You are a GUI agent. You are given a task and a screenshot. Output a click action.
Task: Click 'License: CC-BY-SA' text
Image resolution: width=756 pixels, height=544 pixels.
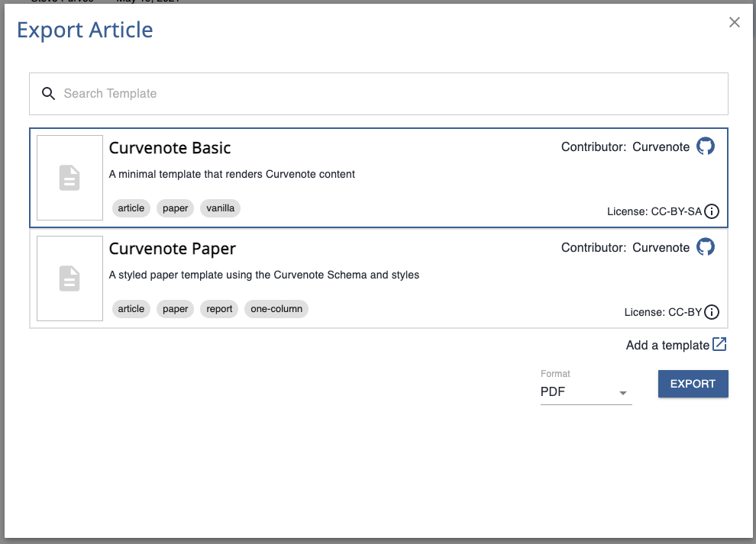point(654,211)
